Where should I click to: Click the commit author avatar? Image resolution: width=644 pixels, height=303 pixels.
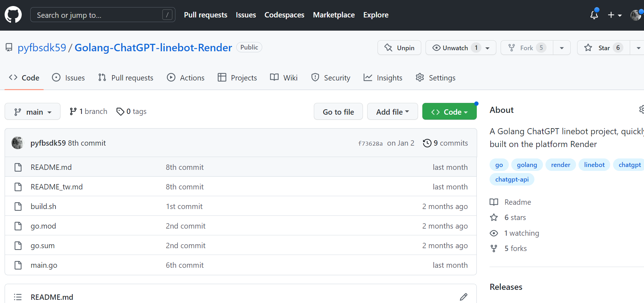point(17,143)
